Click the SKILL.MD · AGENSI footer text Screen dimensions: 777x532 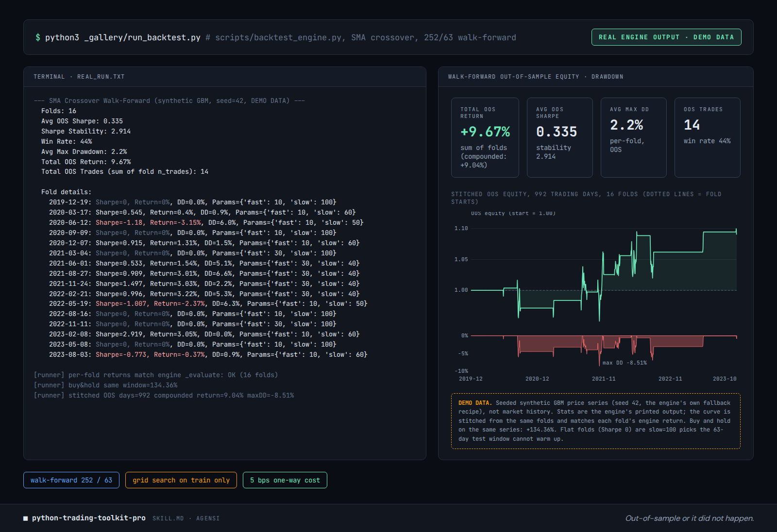click(x=186, y=518)
